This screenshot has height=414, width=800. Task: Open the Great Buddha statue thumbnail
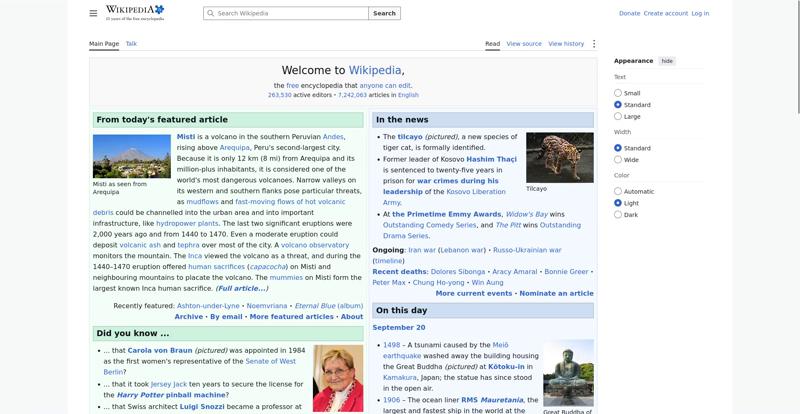tap(568, 373)
